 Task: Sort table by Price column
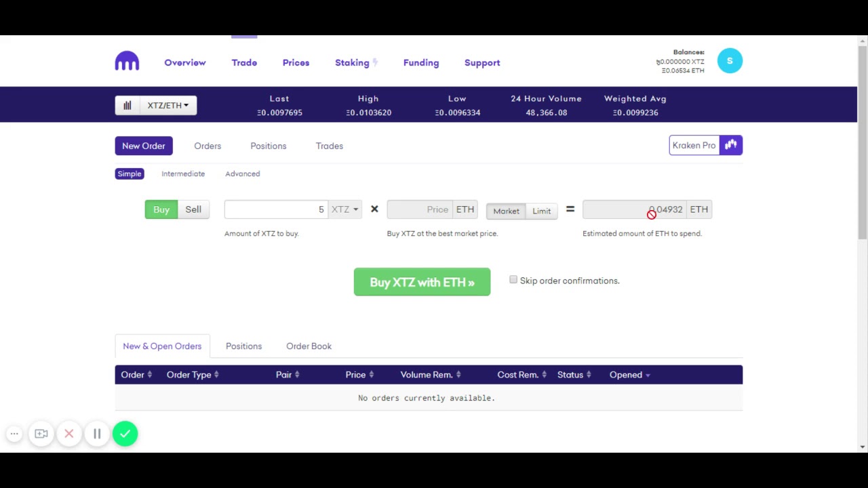pyautogui.click(x=359, y=375)
